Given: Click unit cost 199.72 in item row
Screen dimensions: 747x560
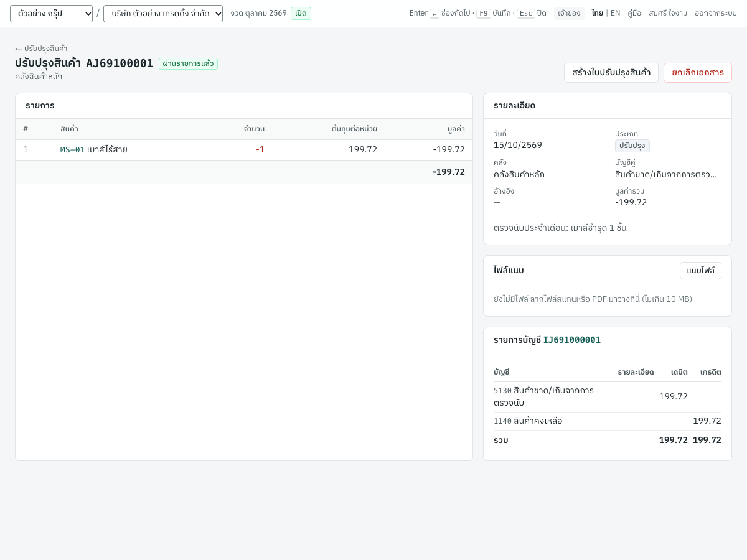Looking at the screenshot, I should [363, 150].
